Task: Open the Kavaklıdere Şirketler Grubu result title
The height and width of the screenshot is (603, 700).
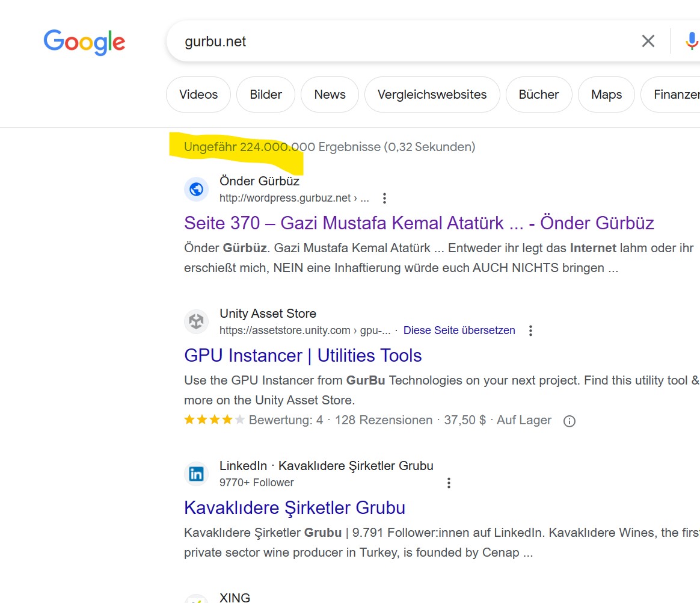Action: click(x=295, y=508)
